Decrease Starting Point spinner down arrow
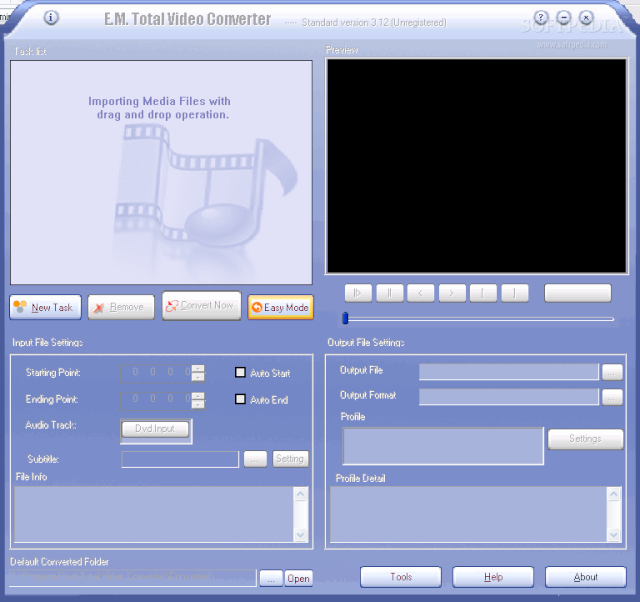640x602 pixels. 198,377
